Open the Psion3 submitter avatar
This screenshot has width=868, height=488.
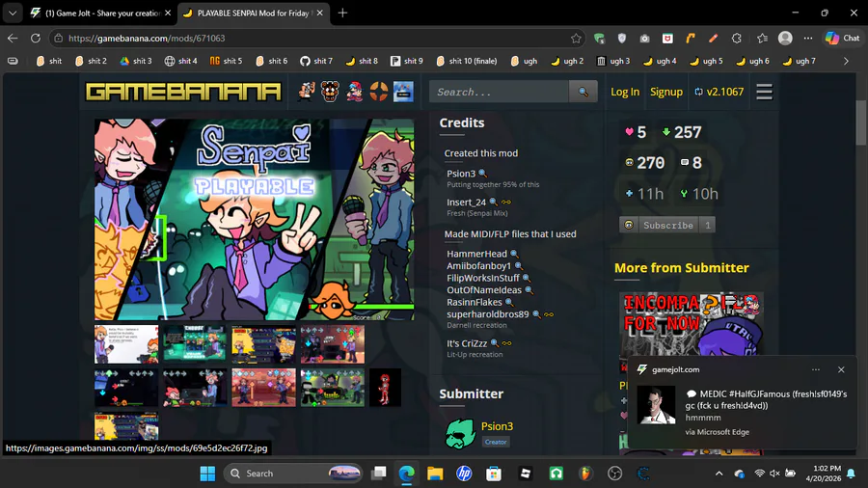click(x=460, y=433)
